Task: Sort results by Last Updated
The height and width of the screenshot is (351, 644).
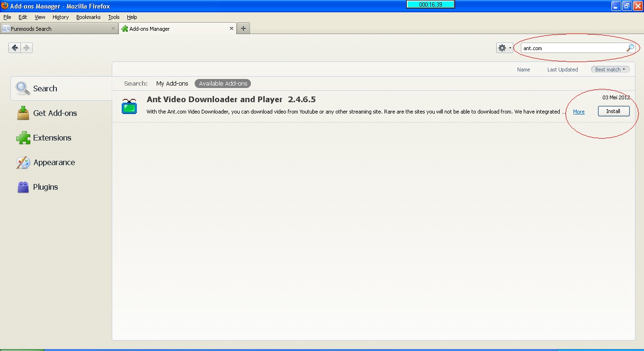Action: click(563, 70)
